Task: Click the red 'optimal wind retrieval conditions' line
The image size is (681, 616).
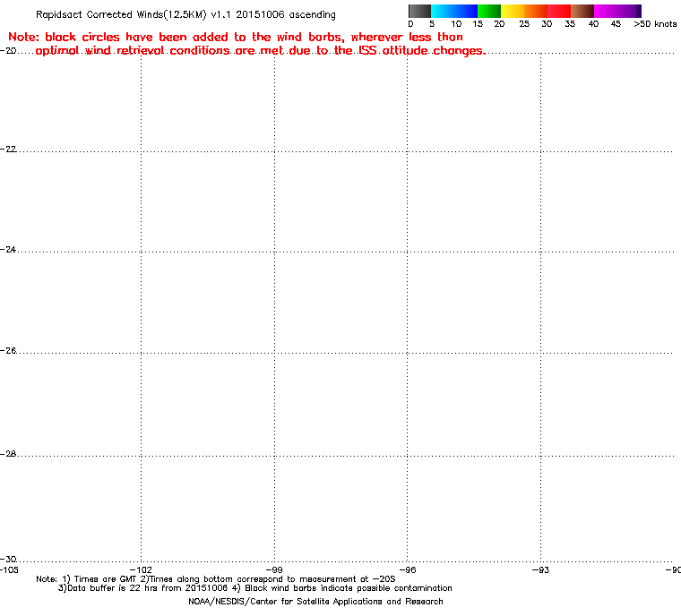Action: click(x=261, y=51)
